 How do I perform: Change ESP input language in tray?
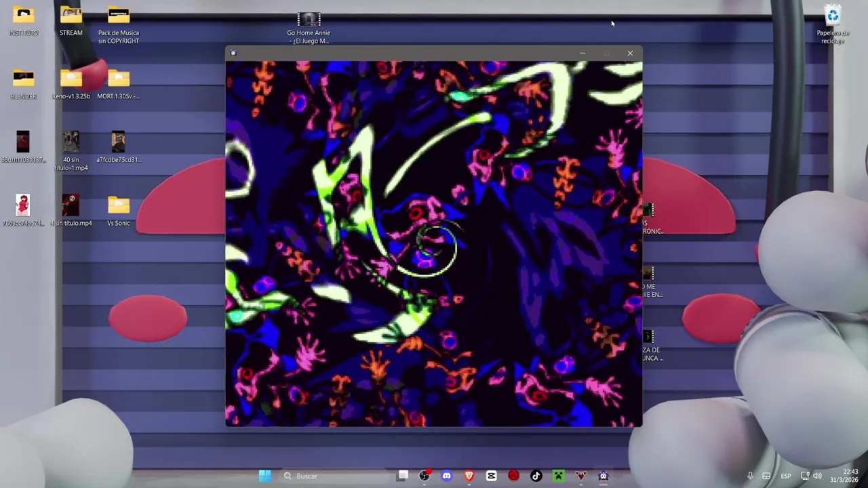(x=785, y=476)
